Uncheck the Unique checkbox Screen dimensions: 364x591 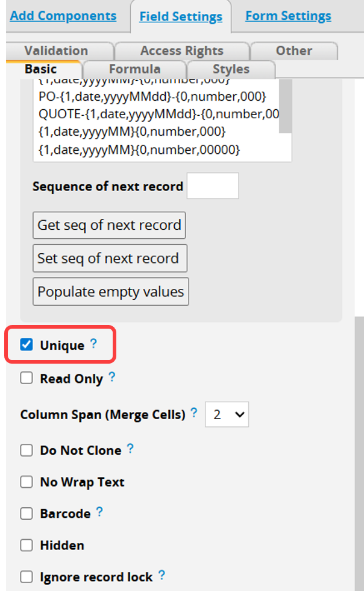[27, 344]
